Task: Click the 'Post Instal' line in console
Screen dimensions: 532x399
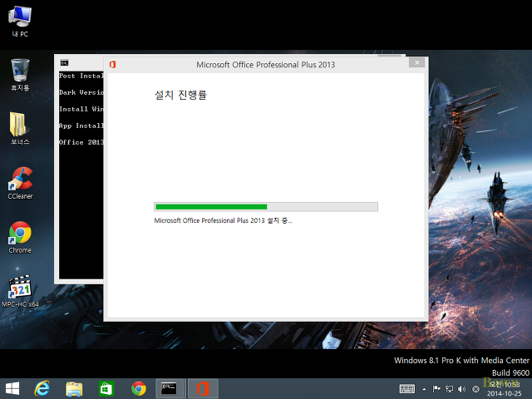Action: (81, 76)
